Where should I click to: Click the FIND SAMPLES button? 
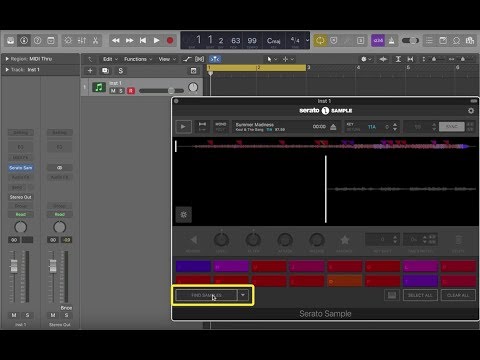206,295
